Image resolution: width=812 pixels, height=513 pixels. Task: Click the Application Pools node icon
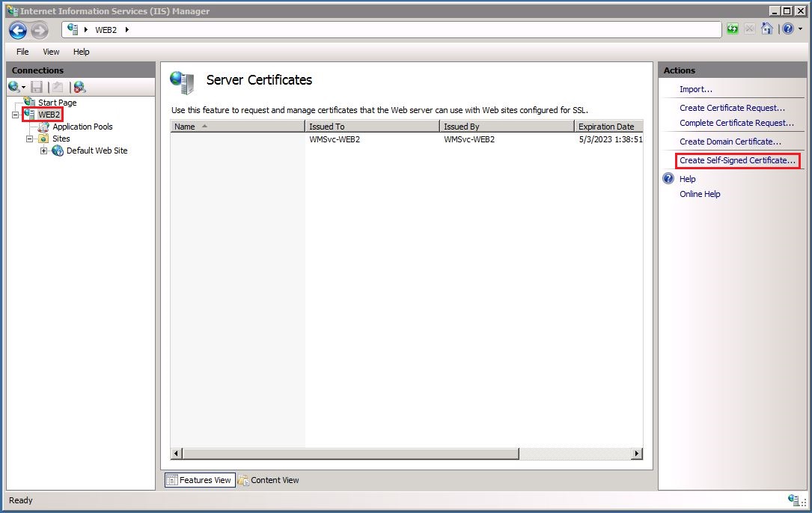coord(43,127)
